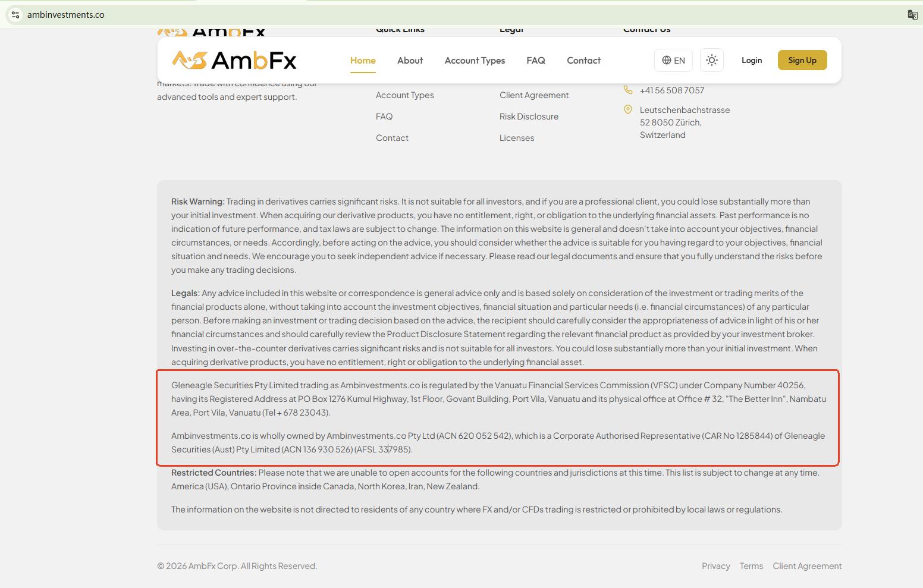Click the Privacy link in the footer bar
The width and height of the screenshot is (923, 588).
pyautogui.click(x=716, y=566)
